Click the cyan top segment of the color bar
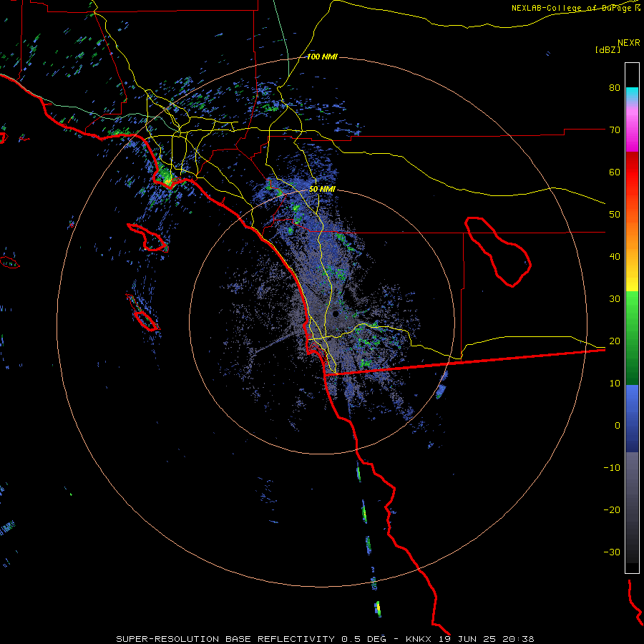 [x=632, y=93]
